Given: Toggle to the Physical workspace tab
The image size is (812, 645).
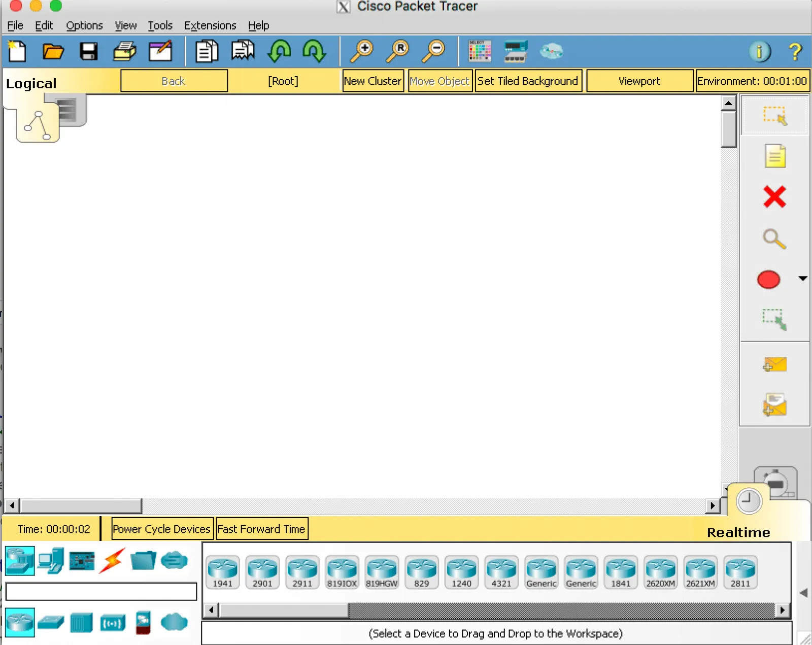Looking at the screenshot, I should (x=71, y=110).
